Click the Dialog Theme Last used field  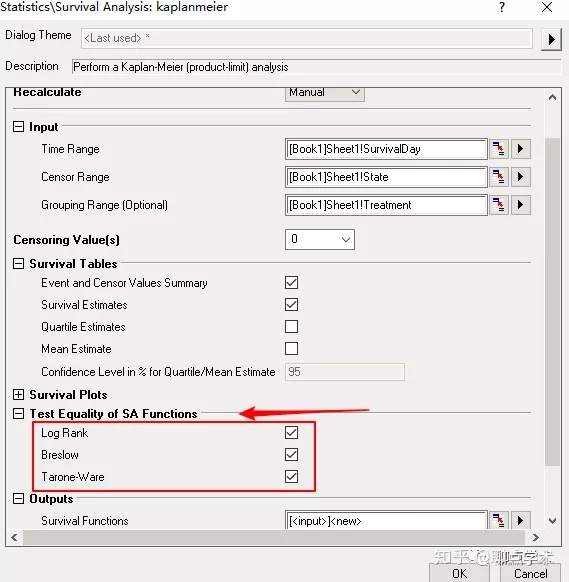(307, 38)
